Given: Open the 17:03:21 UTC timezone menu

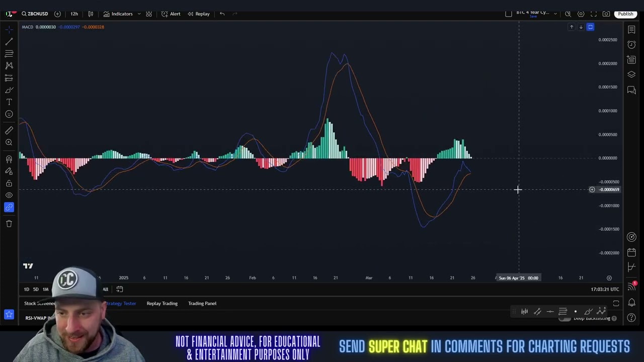Looking at the screenshot, I should [605, 289].
